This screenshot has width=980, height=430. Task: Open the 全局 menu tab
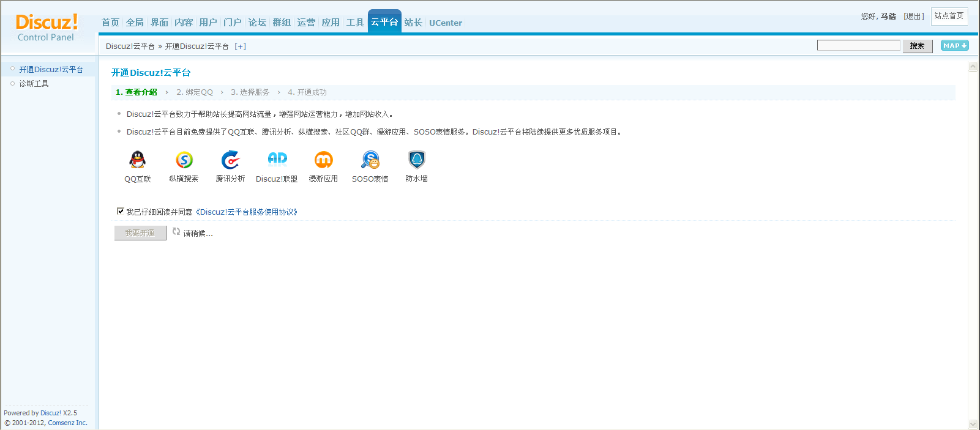[x=135, y=23]
